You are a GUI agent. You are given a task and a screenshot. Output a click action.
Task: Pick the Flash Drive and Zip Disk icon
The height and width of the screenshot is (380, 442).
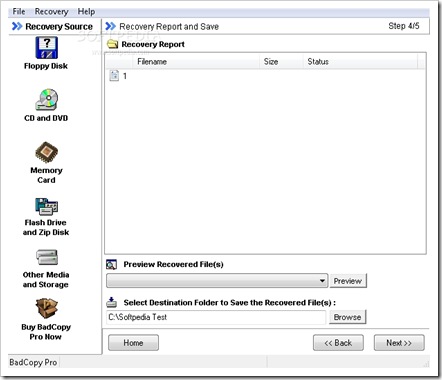pyautogui.click(x=47, y=207)
